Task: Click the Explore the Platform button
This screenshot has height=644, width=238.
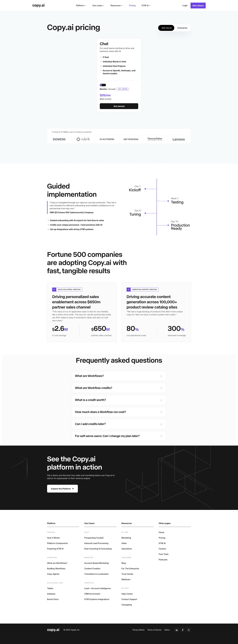Action: [62, 488]
